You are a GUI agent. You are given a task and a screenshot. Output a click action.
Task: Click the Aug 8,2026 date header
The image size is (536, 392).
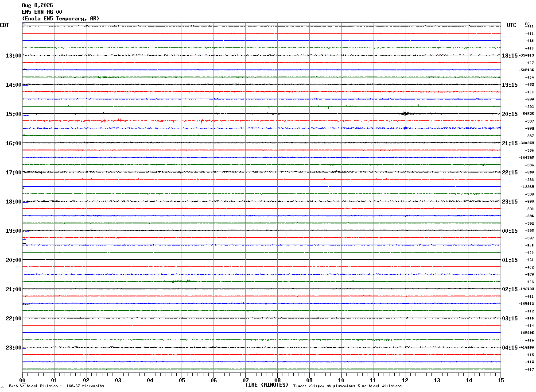click(37, 5)
